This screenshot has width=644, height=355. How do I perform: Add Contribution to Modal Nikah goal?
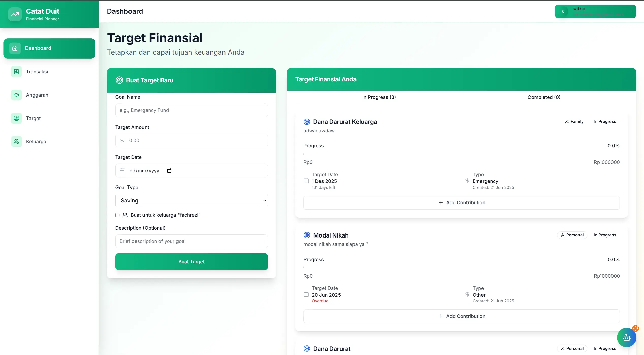[x=461, y=316]
